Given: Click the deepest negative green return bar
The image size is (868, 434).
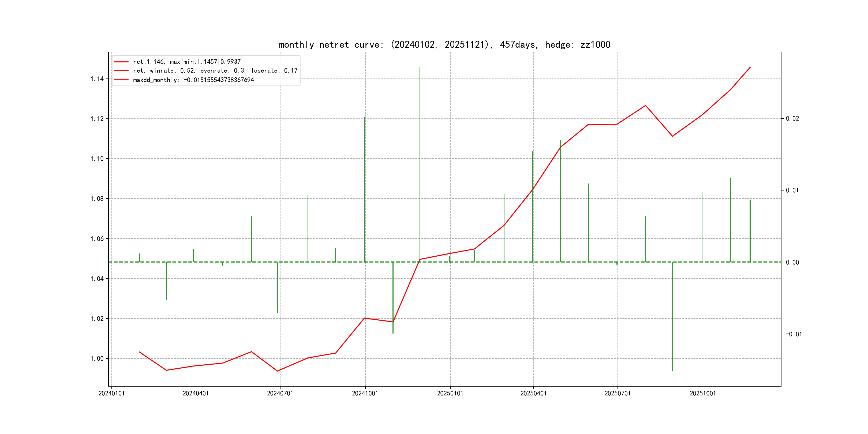Looking at the screenshot, I should 672,317.
